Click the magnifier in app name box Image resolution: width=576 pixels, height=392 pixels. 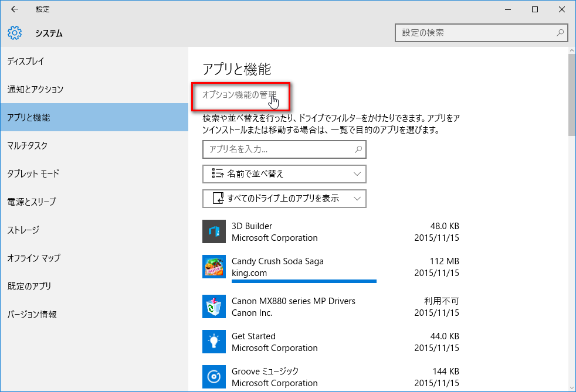coord(358,149)
